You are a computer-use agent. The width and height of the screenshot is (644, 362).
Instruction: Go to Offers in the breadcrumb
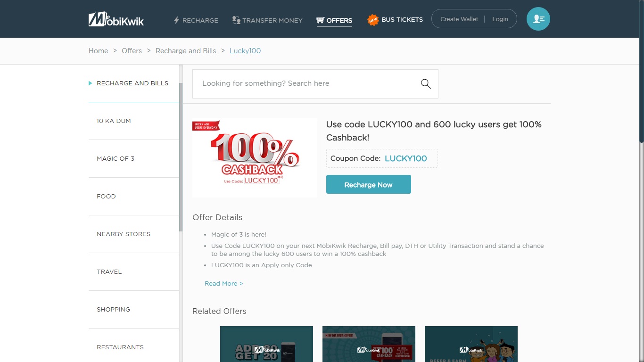[x=132, y=51]
